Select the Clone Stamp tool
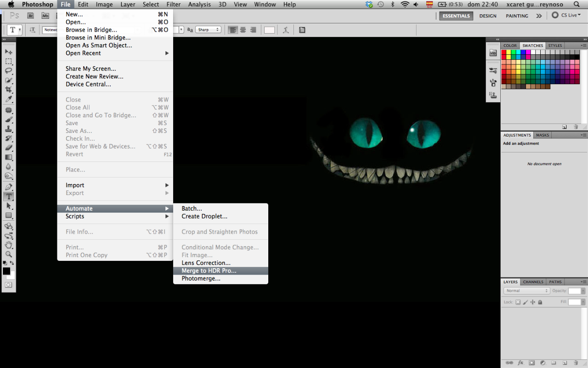 coord(9,129)
